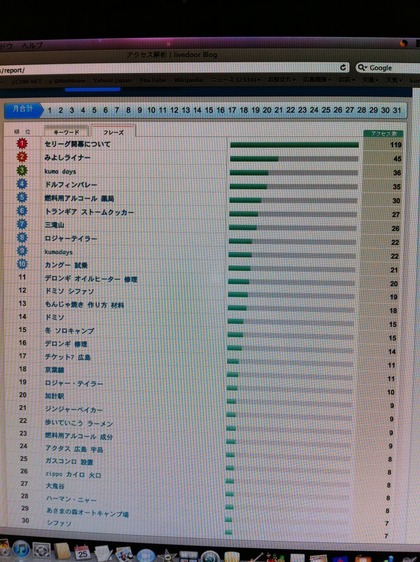Open the iCal calendar icon in the Dock
Image resolution: width=420 pixels, height=562 pixels.
pos(83,553)
